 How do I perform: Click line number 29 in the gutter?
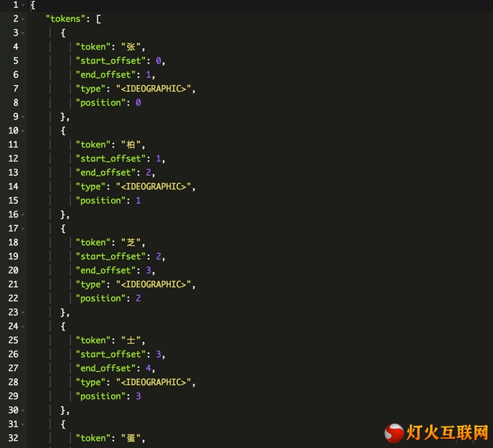click(13, 396)
